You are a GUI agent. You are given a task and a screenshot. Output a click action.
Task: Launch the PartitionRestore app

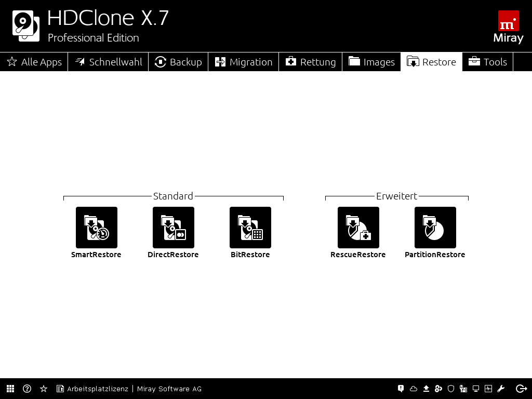435,228
